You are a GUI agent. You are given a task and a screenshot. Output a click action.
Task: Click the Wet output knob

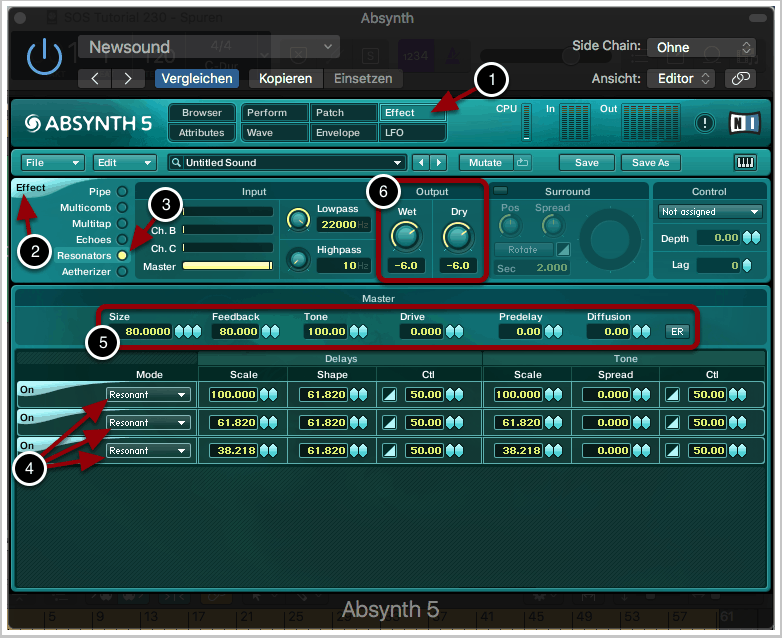tap(405, 236)
